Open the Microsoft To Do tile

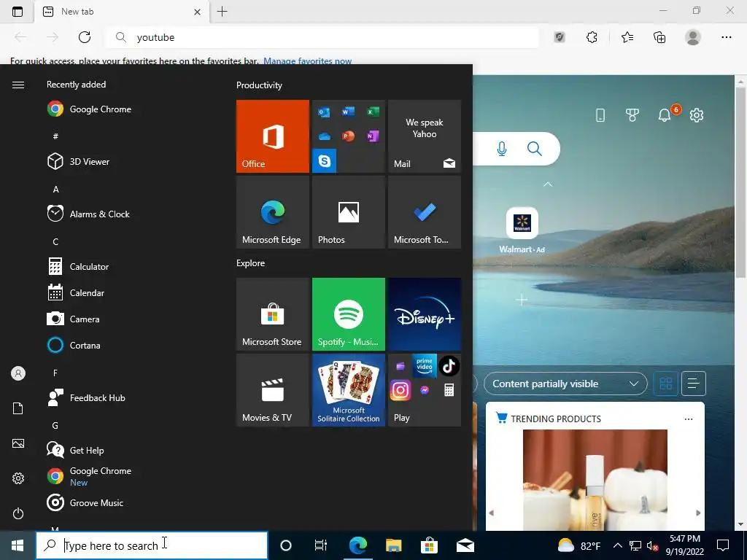click(x=425, y=212)
